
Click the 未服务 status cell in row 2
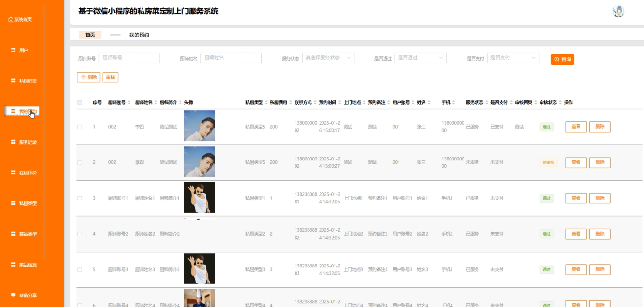473,162
